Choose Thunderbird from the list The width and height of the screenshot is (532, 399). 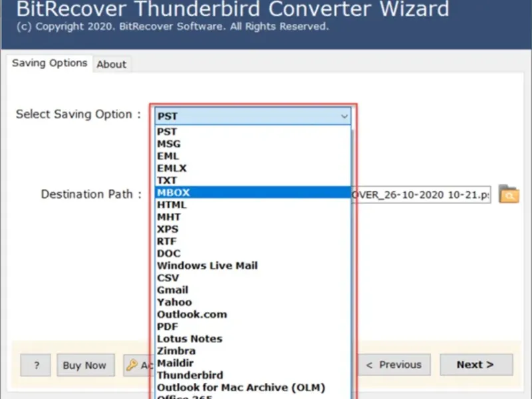click(253, 375)
